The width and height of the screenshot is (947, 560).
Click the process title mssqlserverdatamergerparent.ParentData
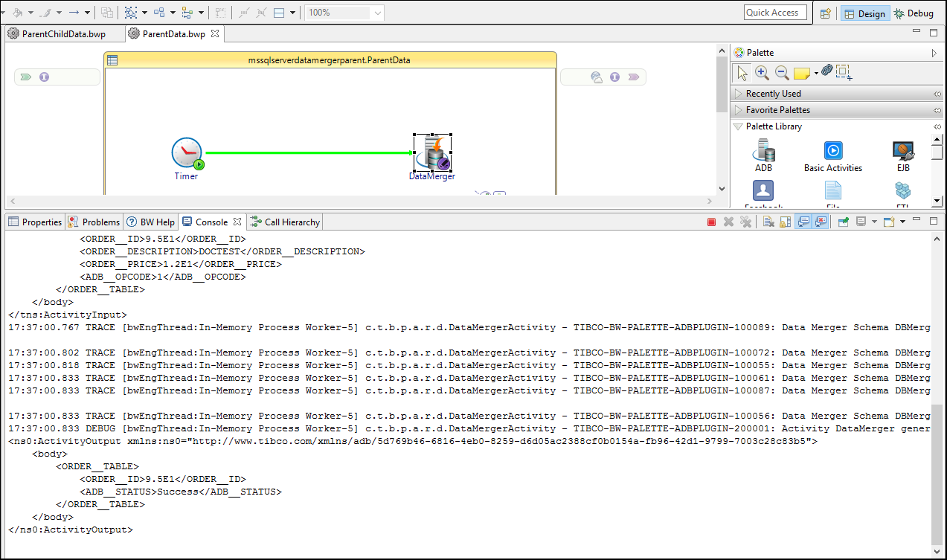coord(330,60)
